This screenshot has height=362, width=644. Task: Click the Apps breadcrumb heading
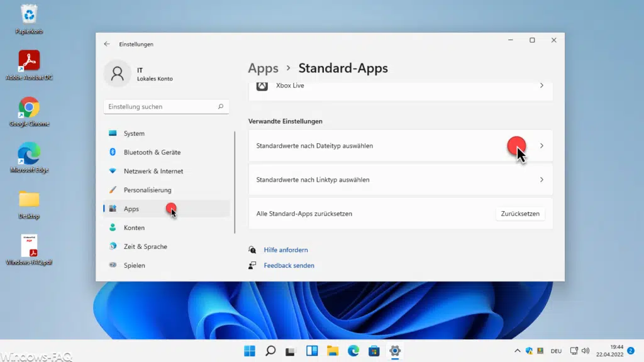coord(263,68)
